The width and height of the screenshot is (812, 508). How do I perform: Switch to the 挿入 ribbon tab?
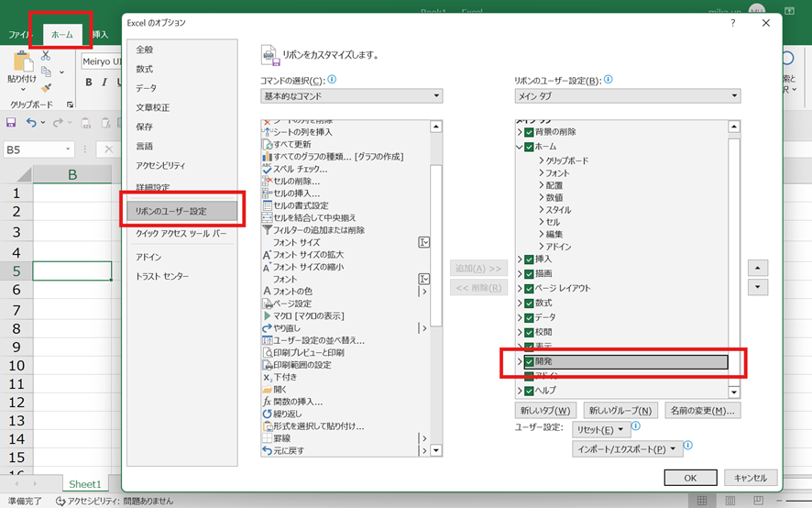point(100,34)
